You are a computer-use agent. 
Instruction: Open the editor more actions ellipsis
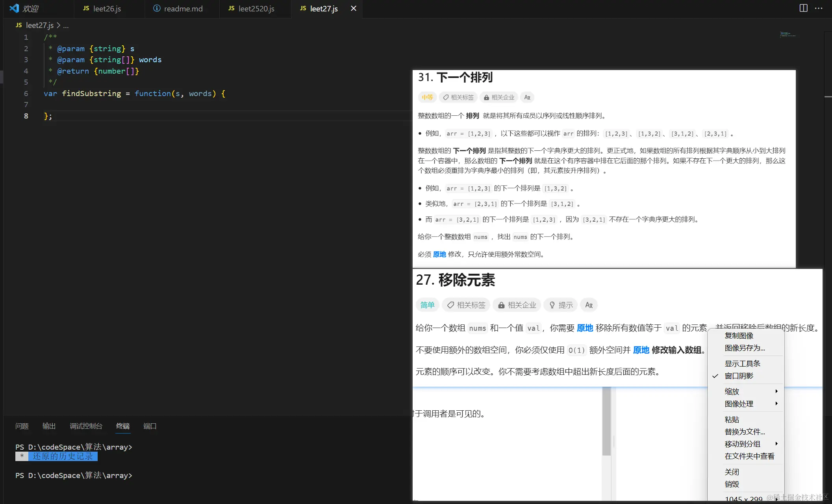(819, 8)
